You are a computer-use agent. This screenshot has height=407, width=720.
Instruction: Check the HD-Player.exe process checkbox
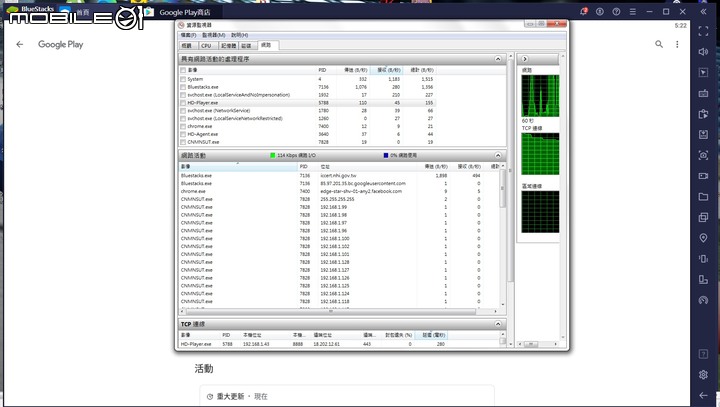pyautogui.click(x=183, y=103)
